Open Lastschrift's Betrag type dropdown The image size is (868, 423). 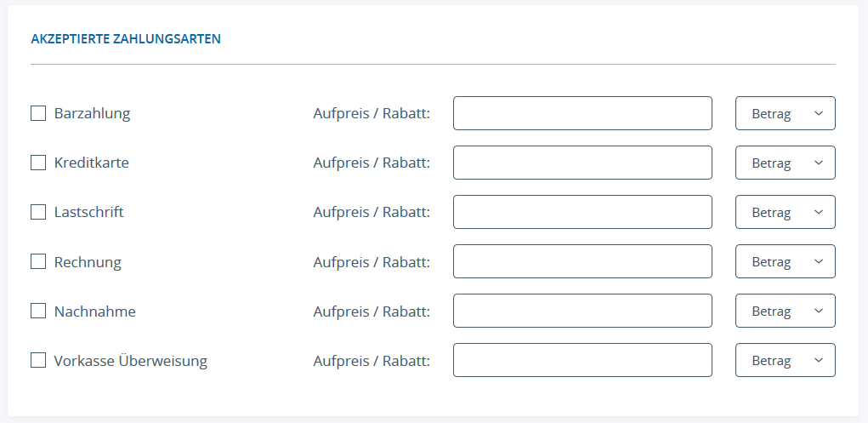(785, 212)
